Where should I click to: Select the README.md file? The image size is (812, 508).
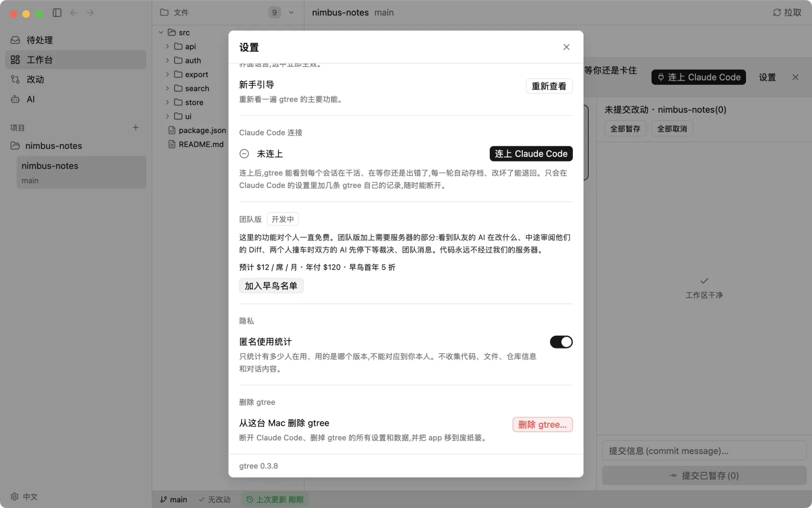click(x=196, y=144)
